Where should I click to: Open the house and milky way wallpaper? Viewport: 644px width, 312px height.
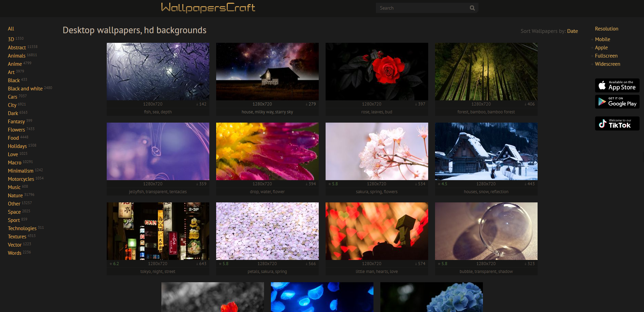coord(267,72)
